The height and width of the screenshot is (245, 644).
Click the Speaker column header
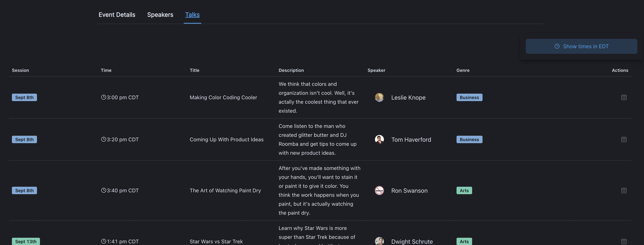(x=376, y=70)
